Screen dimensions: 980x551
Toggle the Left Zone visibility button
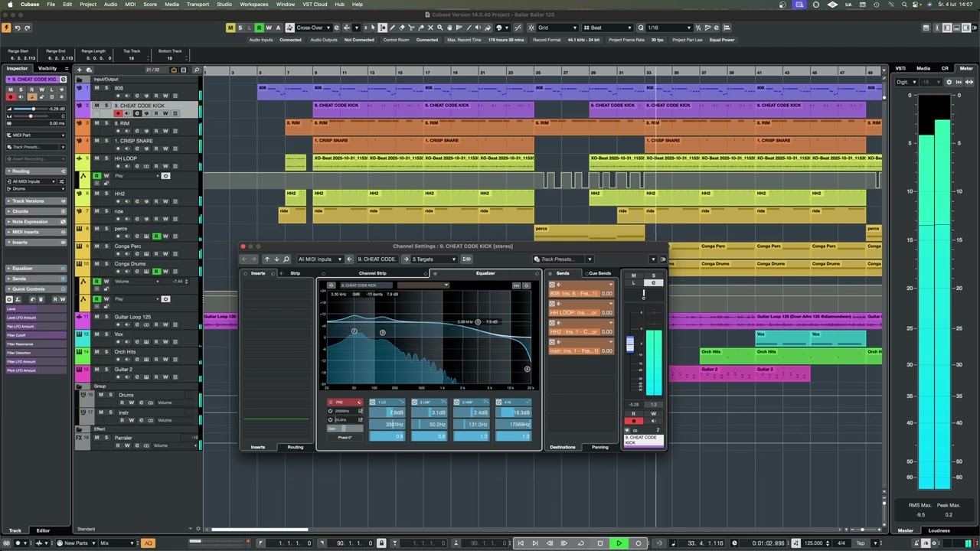click(x=947, y=28)
